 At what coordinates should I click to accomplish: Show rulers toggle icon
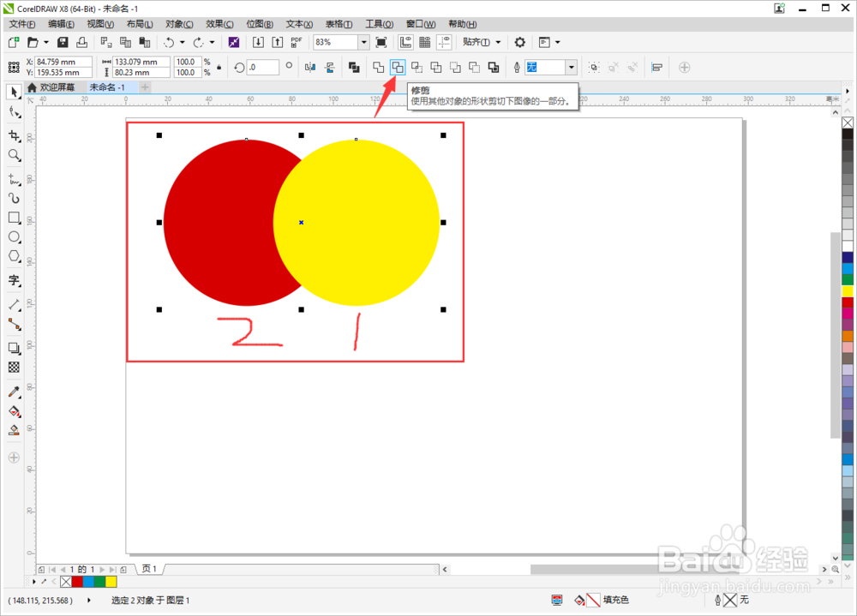tap(405, 42)
